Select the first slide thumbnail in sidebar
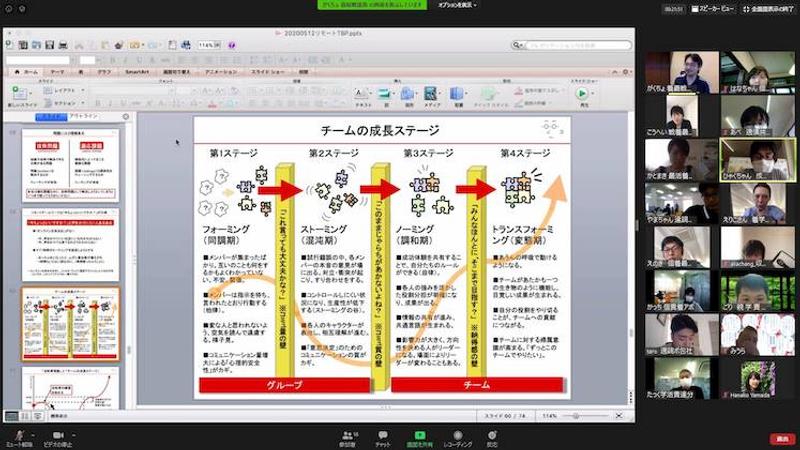Viewport: 800px width, 450px height. tap(70, 165)
